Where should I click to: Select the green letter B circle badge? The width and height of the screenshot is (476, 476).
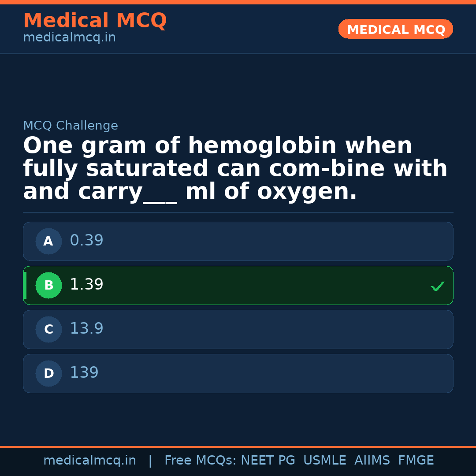pos(48,285)
